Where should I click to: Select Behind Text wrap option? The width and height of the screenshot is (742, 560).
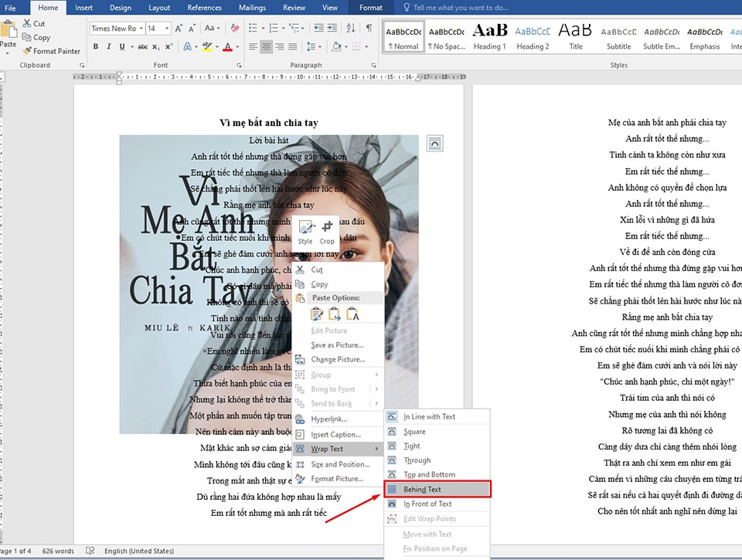[437, 489]
